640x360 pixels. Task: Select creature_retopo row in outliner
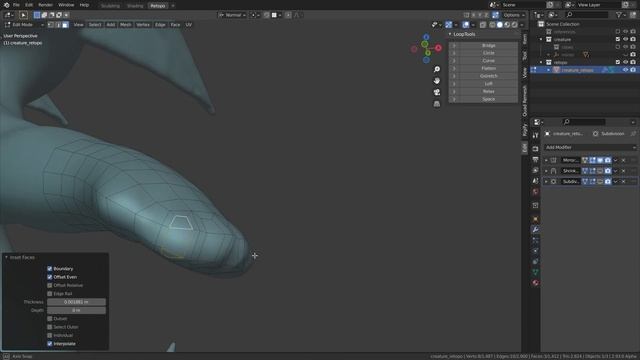click(584, 70)
